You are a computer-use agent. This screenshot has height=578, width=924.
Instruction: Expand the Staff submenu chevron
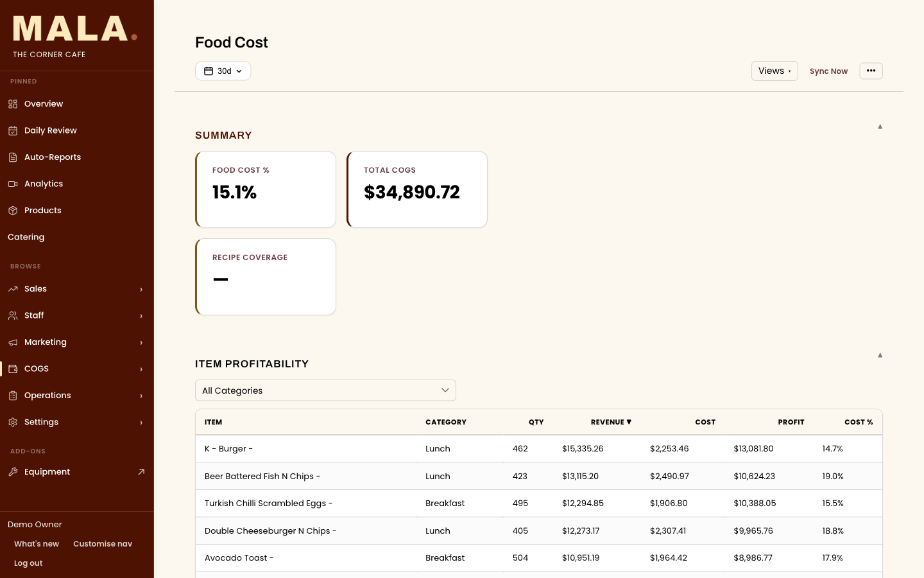pos(141,316)
